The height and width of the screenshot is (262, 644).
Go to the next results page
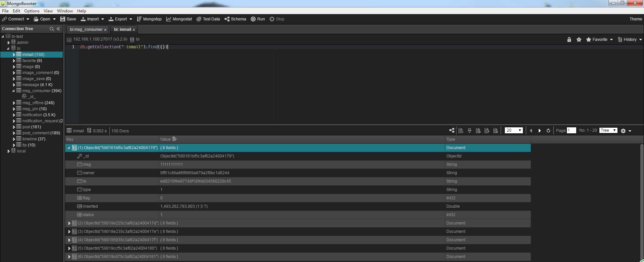click(x=540, y=131)
